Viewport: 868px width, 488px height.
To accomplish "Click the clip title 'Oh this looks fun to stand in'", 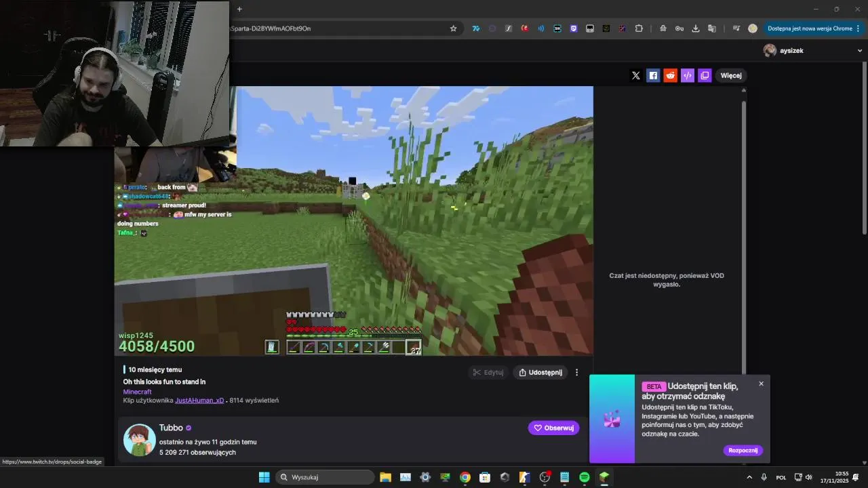I will (164, 382).
